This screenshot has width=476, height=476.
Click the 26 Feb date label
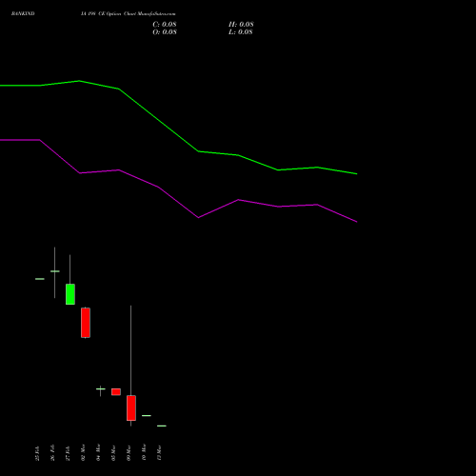pos(52,453)
